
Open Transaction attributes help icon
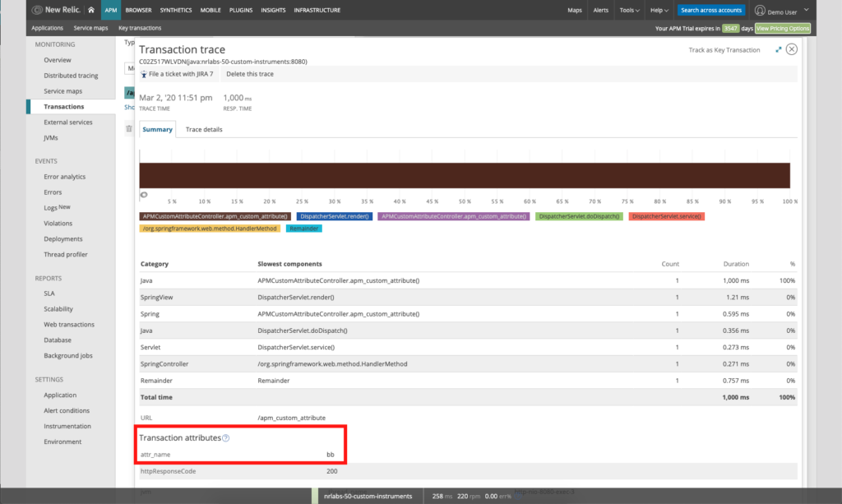[x=226, y=438]
